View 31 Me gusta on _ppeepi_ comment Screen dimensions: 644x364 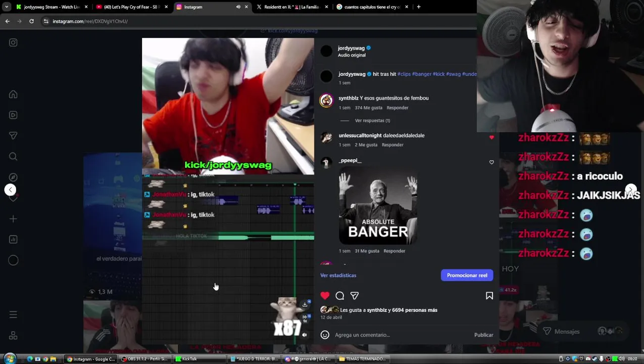coord(367,251)
